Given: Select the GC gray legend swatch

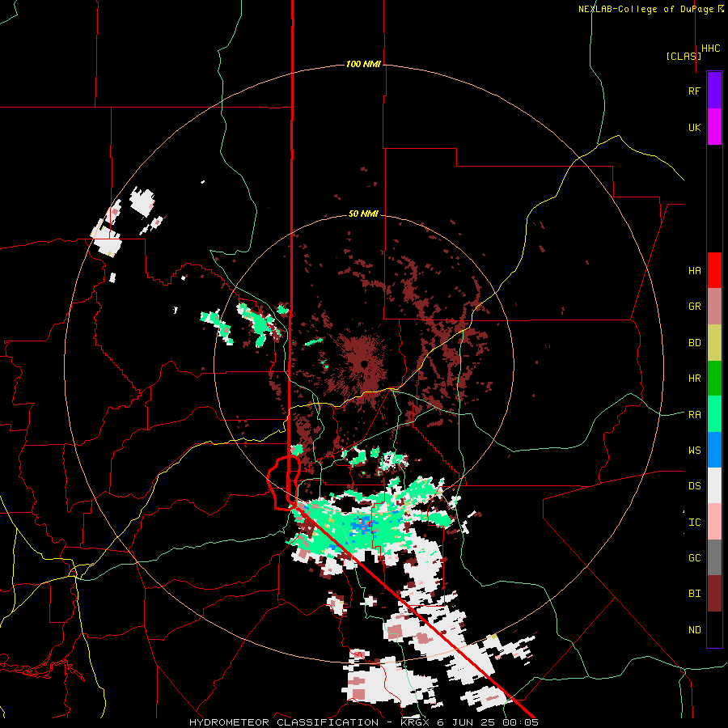Looking at the screenshot, I should pos(714,557).
